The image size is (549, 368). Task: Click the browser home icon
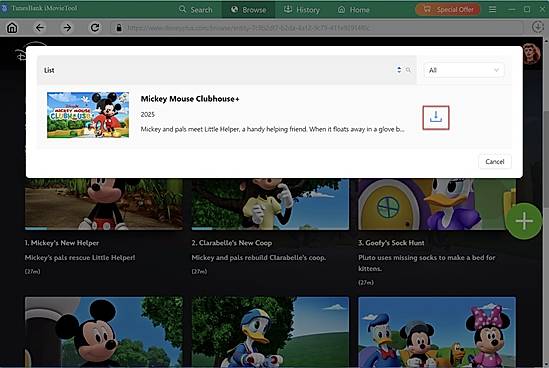12,28
